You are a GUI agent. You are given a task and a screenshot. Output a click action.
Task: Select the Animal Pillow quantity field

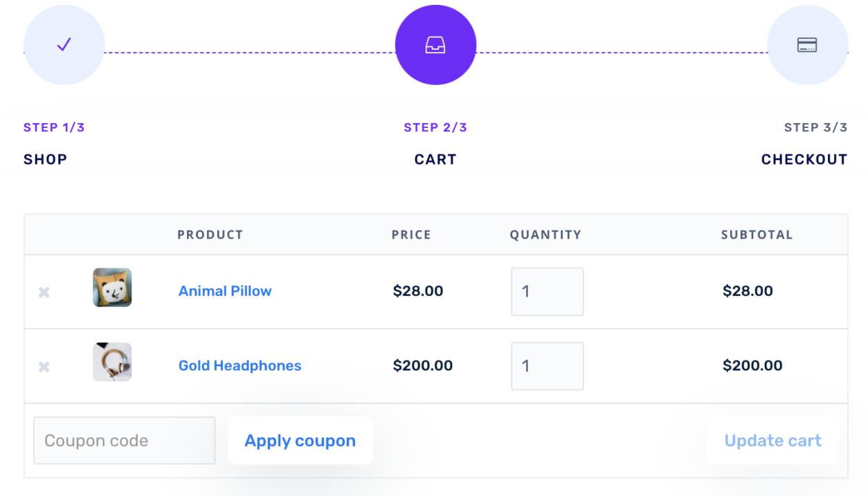click(x=547, y=291)
